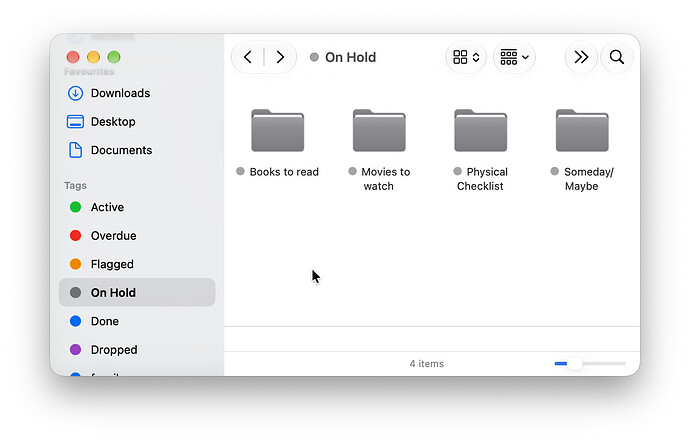
Task: Show more toolbar items via double chevron
Action: pyautogui.click(x=581, y=57)
